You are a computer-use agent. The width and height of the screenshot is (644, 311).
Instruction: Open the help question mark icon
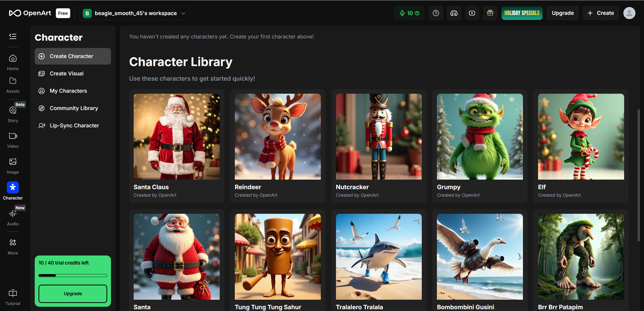(x=436, y=13)
